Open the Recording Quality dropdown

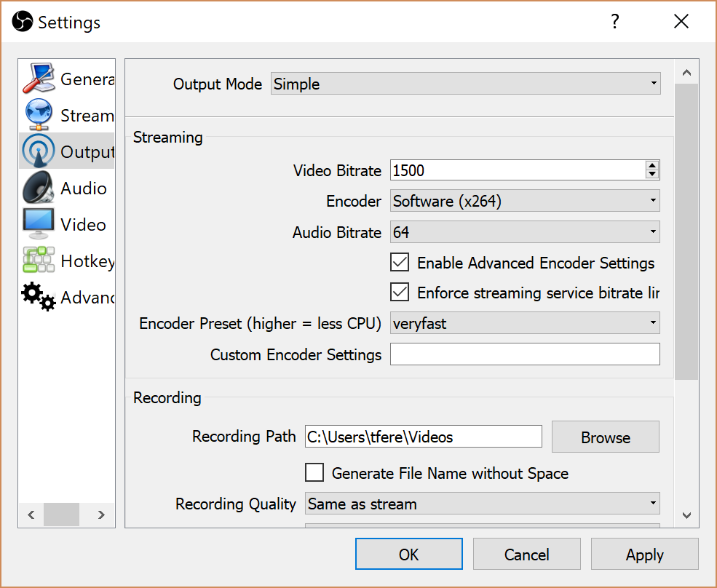(482, 504)
